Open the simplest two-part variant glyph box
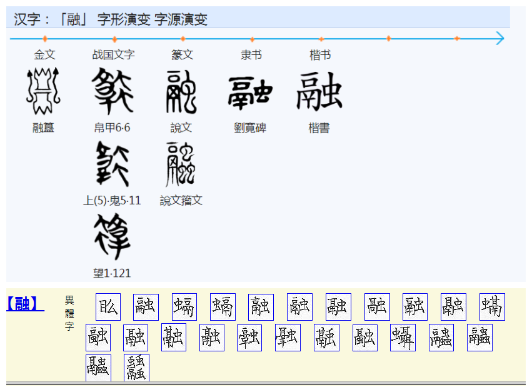The width and height of the screenshot is (532, 392). [108, 307]
